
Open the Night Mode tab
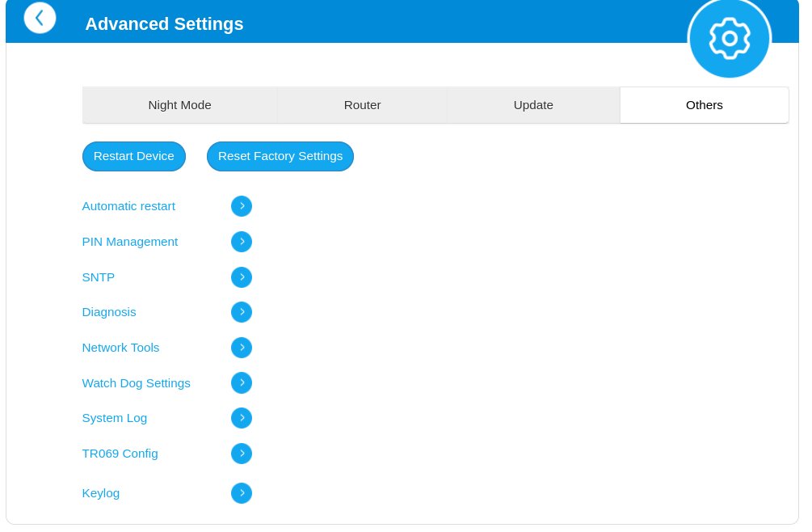pos(179,105)
